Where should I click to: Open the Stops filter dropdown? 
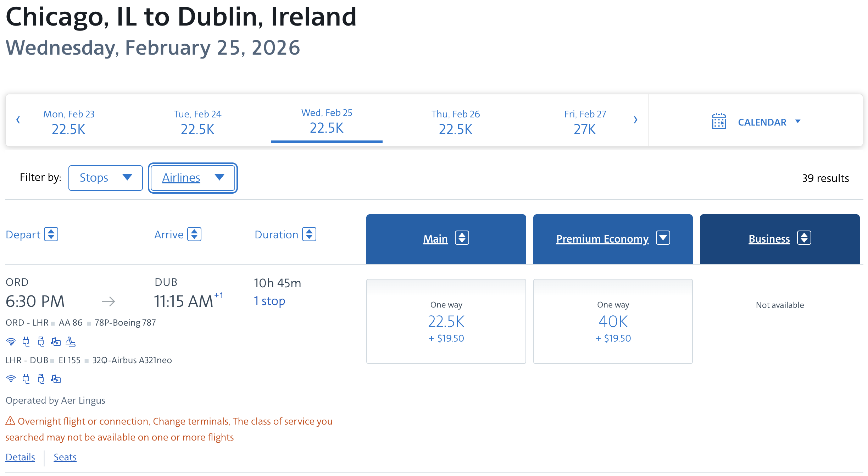105,178
